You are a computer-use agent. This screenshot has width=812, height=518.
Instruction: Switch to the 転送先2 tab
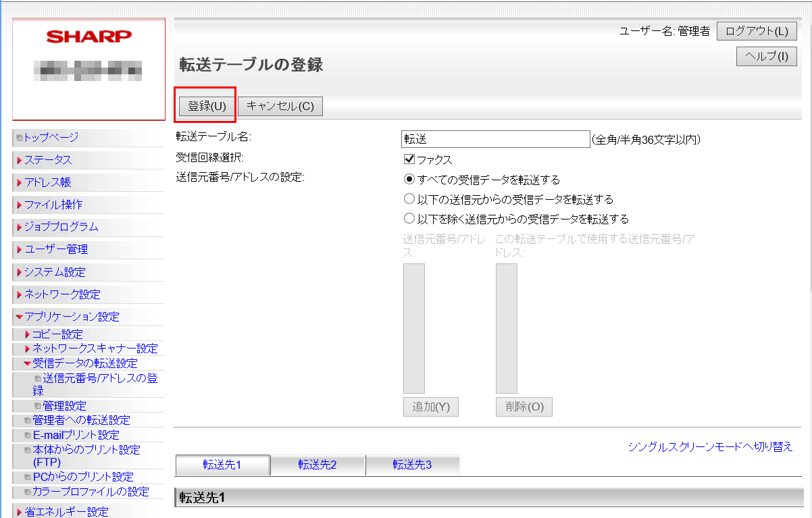[318, 465]
